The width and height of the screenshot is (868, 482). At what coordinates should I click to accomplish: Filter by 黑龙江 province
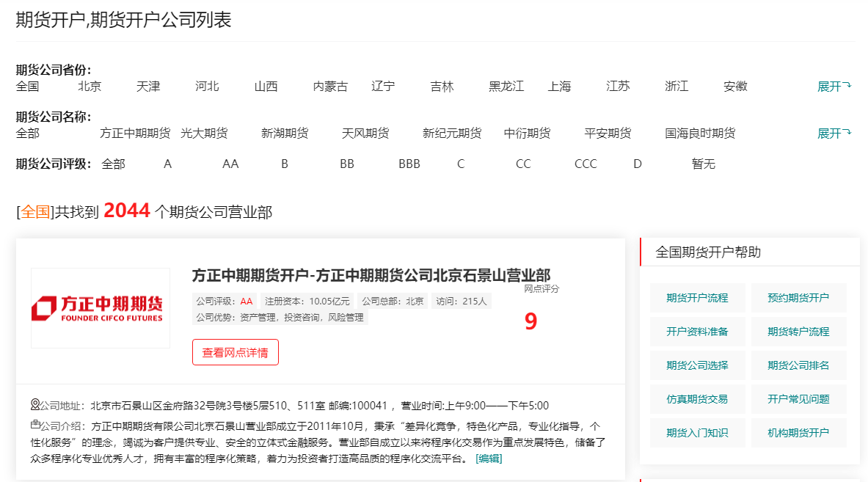tap(506, 87)
